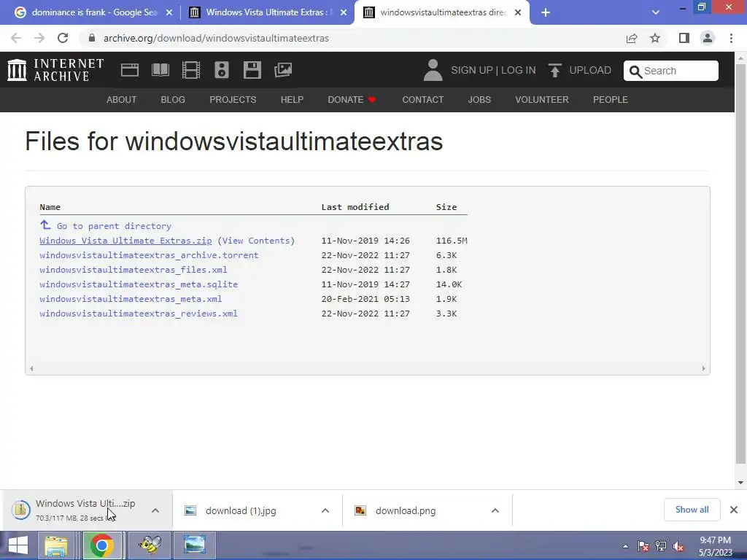Screen dimensions: 747x560
Task: Open the Internet Archive software floppy icon
Action: pos(252,70)
